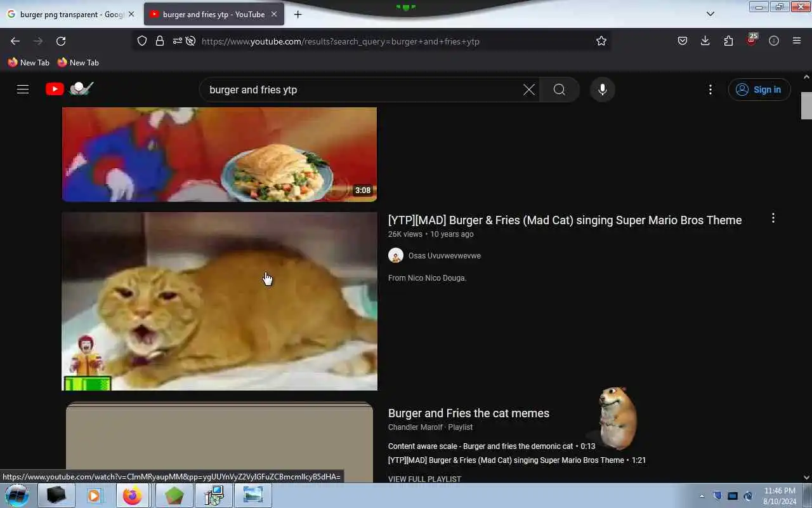Image resolution: width=812 pixels, height=508 pixels.
Task: Open the Firefox application menu
Action: [797, 41]
